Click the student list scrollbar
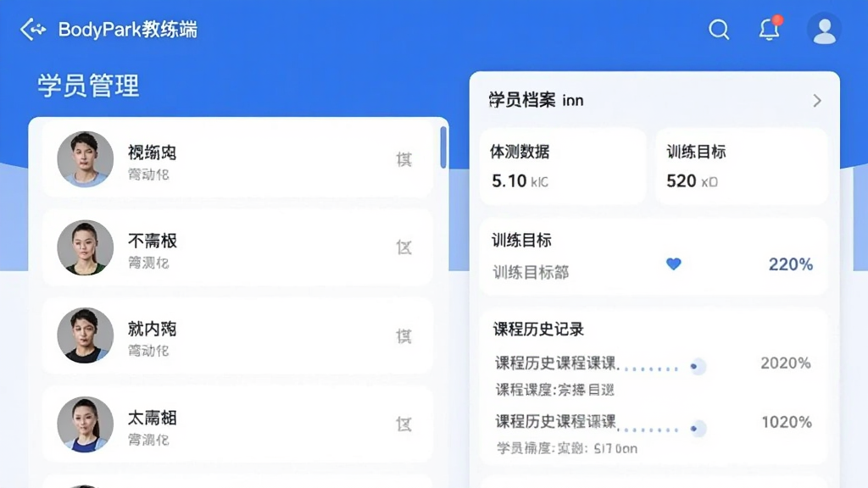Viewport: 868px width, 488px height. pyautogui.click(x=443, y=147)
